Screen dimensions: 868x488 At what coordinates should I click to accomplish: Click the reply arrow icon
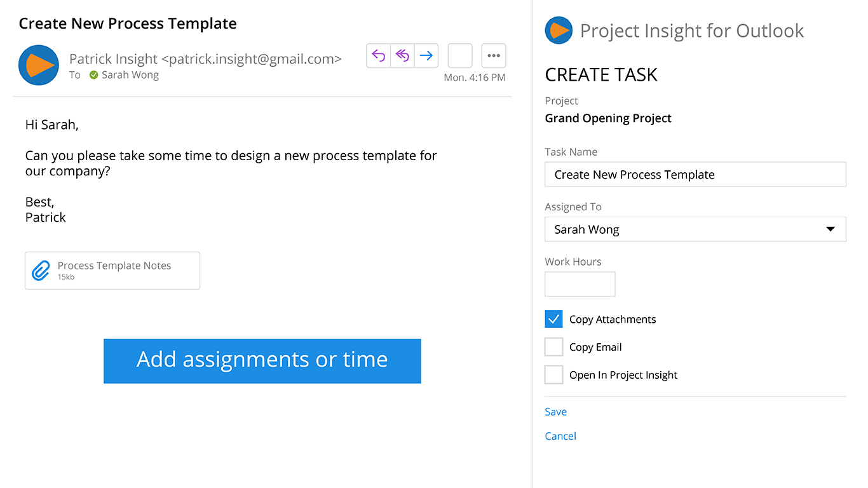pos(379,56)
